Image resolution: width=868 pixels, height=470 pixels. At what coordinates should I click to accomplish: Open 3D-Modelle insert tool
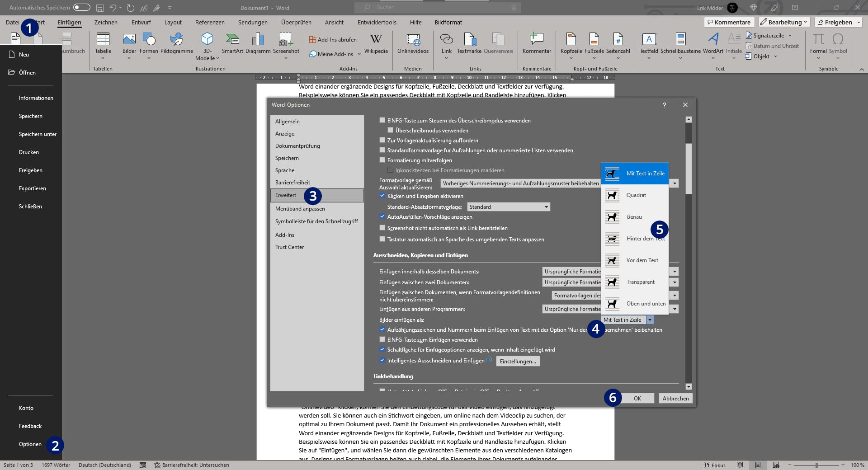(207, 45)
